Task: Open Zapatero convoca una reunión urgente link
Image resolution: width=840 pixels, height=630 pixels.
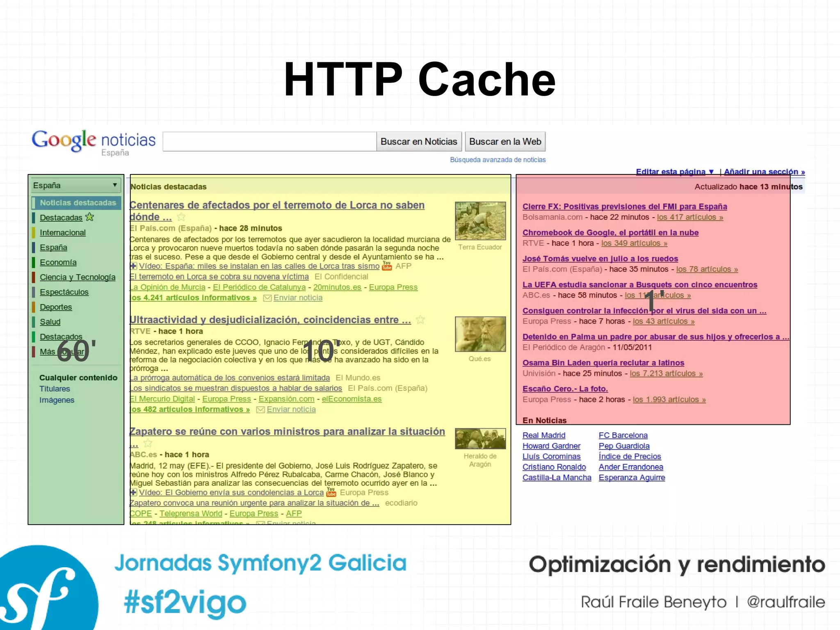Action: click(x=254, y=503)
